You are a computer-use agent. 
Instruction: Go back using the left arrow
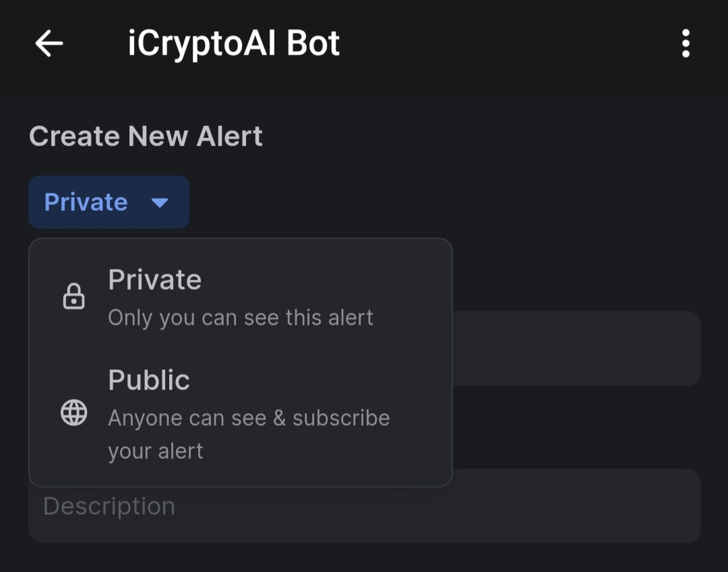pos(49,44)
